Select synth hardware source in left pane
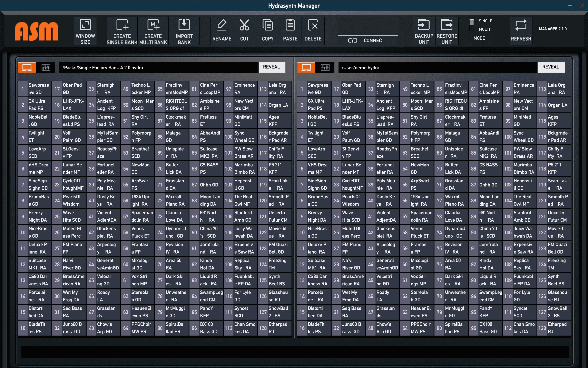588x368 pixels. click(x=46, y=67)
